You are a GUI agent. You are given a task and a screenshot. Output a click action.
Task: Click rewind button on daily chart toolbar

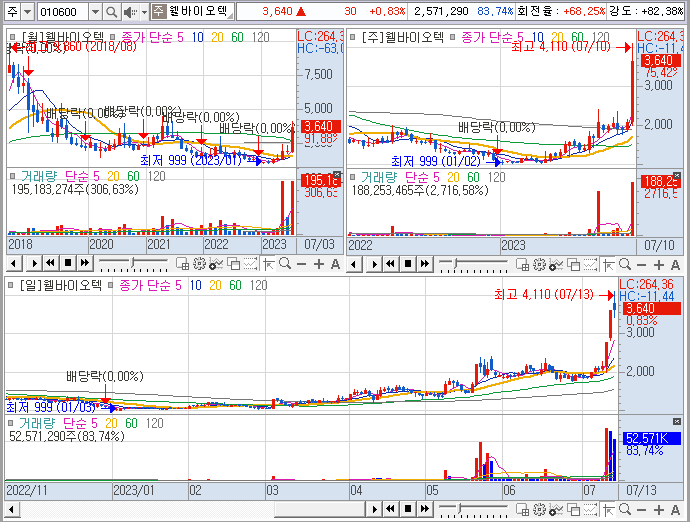click(x=391, y=509)
